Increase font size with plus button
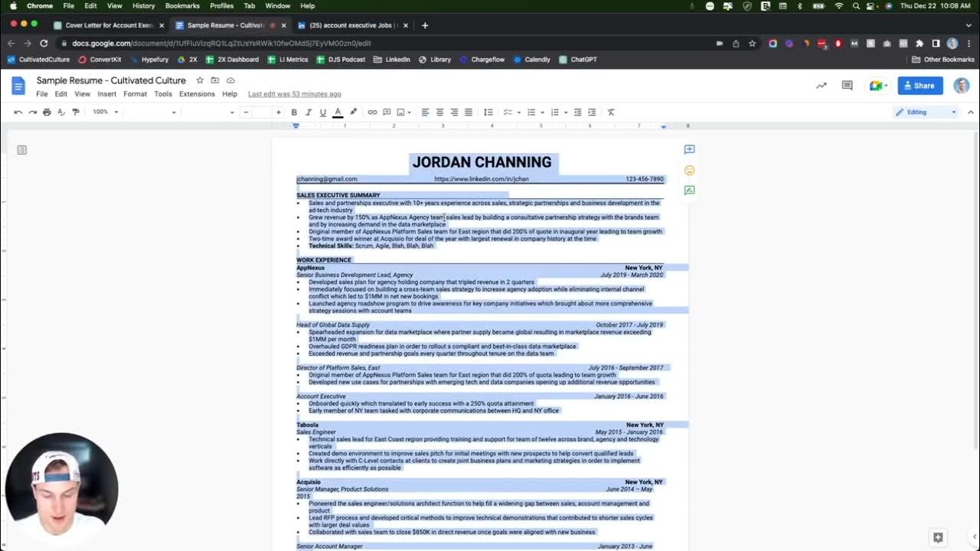Screen dimensions: 980x551 pos(279,112)
